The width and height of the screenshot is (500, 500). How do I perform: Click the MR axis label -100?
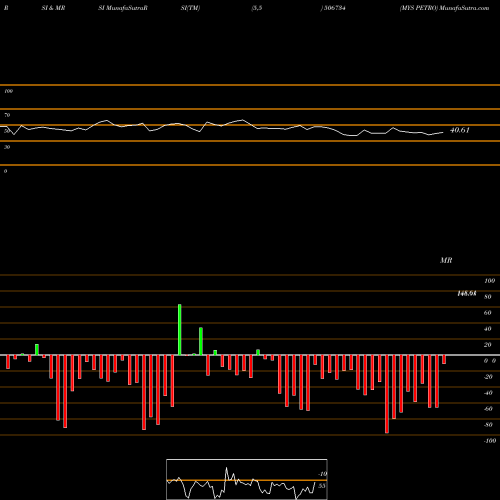click(x=490, y=441)
